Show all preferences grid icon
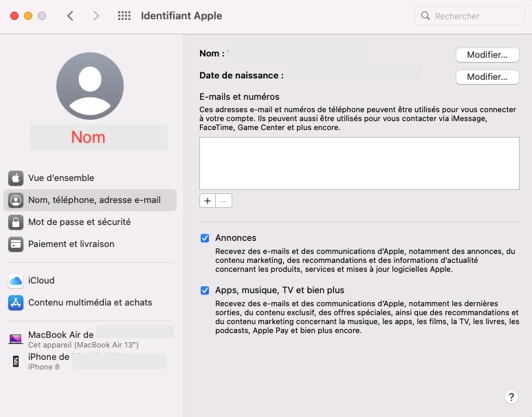Viewport: 532px width, 417px height. click(124, 16)
